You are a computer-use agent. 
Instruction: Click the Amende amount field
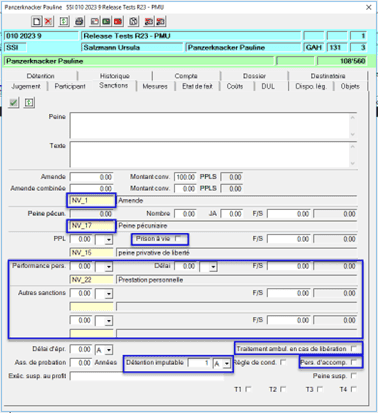click(92, 177)
